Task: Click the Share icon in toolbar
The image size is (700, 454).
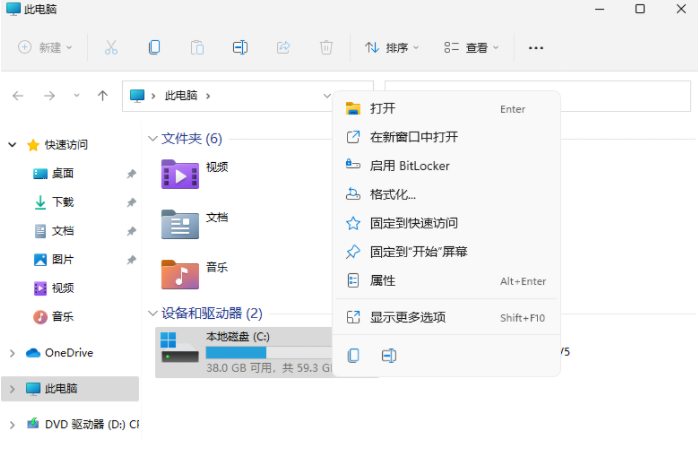Action: [x=283, y=47]
